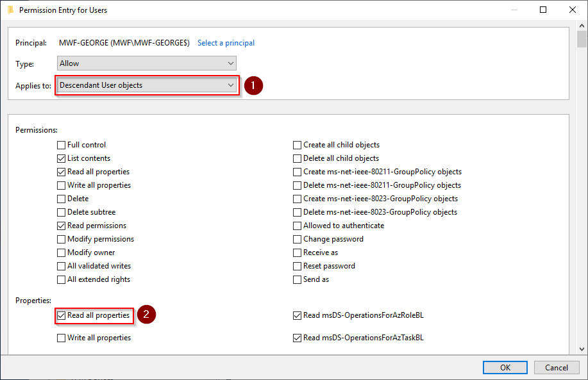The height and width of the screenshot is (380, 588).
Task: Click the folder icon in title bar
Action: [x=10, y=10]
